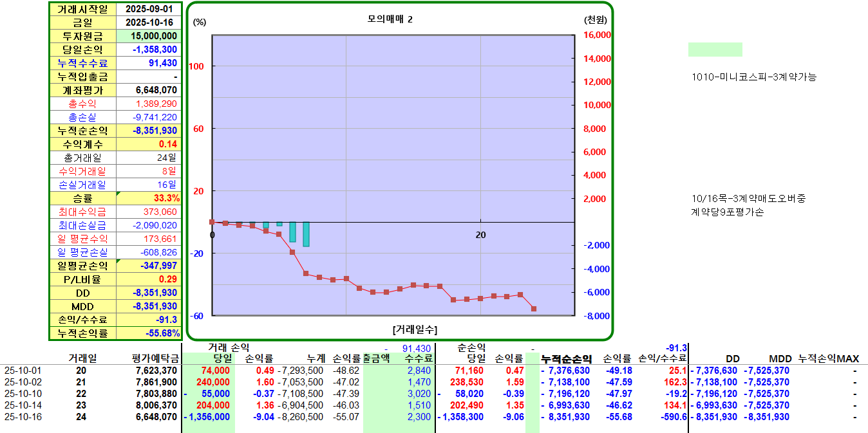Select the empty green cell above the notes
Screen dimensions: 868x433
pyautogui.click(x=715, y=50)
